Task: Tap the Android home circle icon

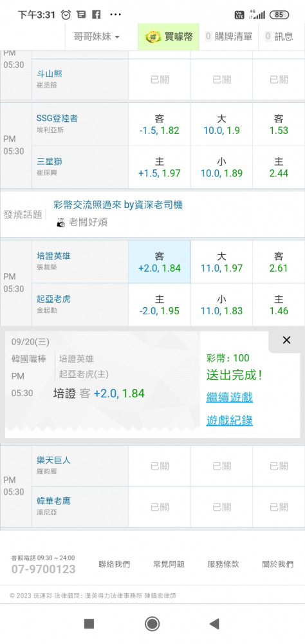Action: [x=152, y=624]
